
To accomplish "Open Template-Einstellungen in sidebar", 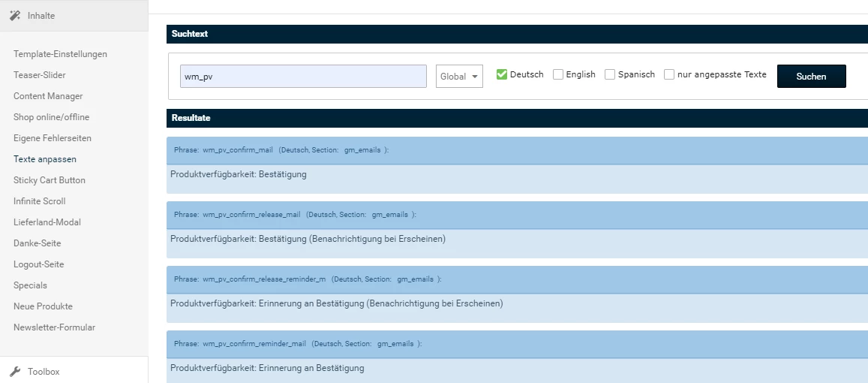I will point(60,54).
